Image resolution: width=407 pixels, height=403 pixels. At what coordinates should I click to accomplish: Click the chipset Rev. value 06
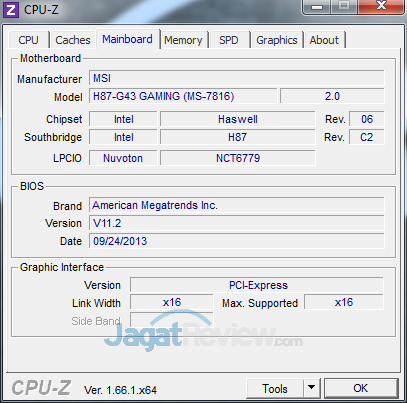(x=367, y=119)
